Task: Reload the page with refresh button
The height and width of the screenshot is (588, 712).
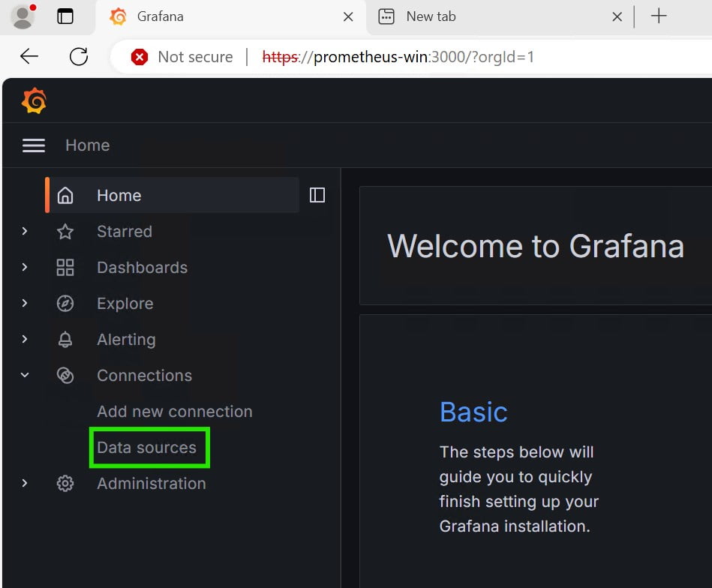Action: click(79, 57)
